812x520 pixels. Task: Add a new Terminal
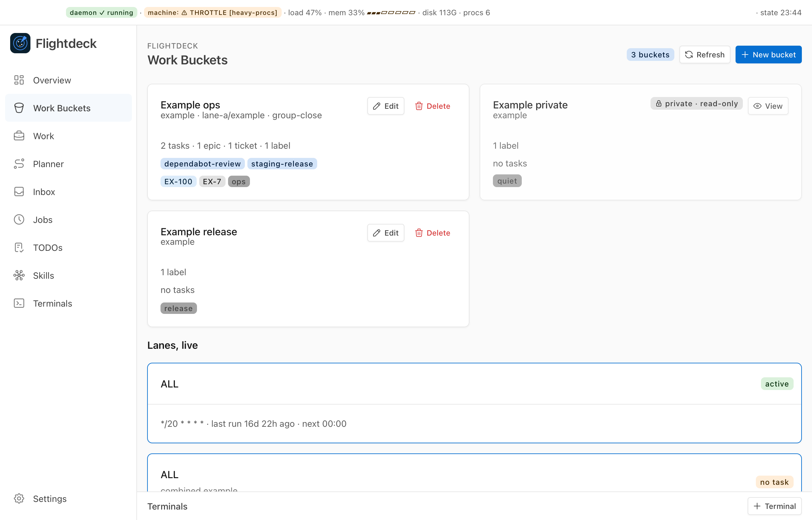coord(775,506)
